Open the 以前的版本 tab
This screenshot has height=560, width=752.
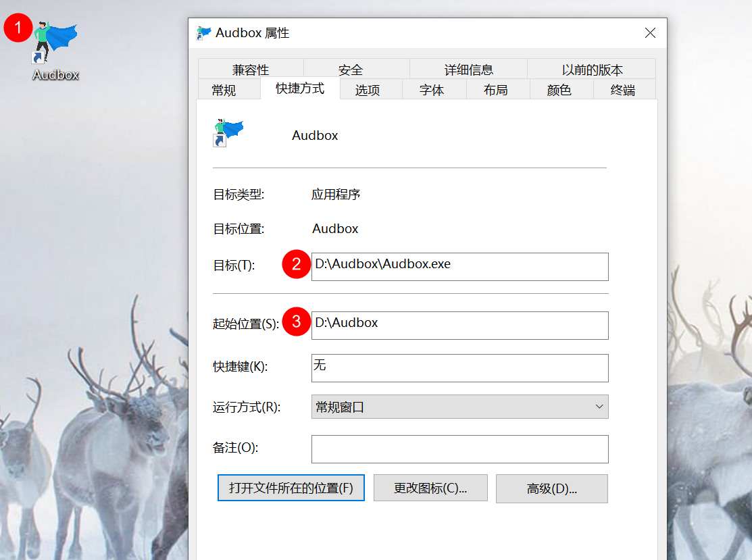pyautogui.click(x=591, y=68)
